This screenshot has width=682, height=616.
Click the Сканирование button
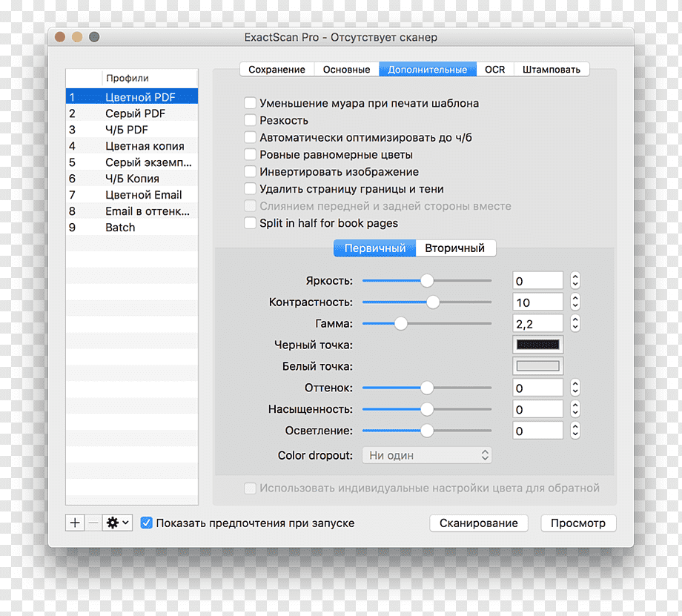tap(478, 523)
